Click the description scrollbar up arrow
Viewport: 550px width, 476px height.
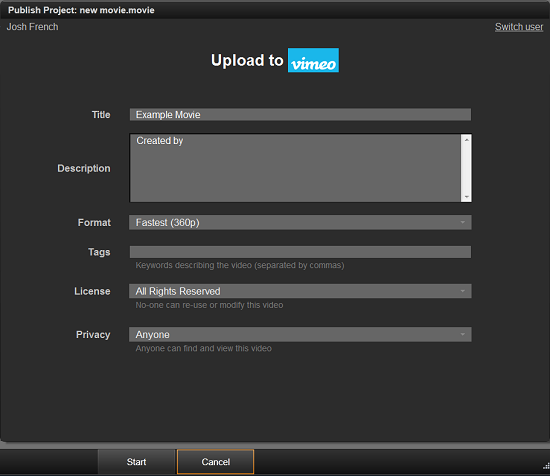[466, 140]
